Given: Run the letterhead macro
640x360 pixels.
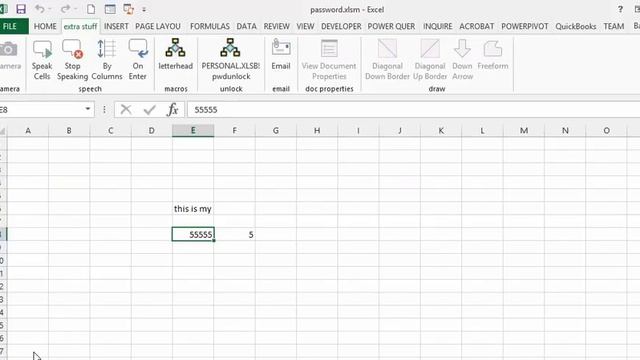Looking at the screenshot, I should click(x=176, y=55).
